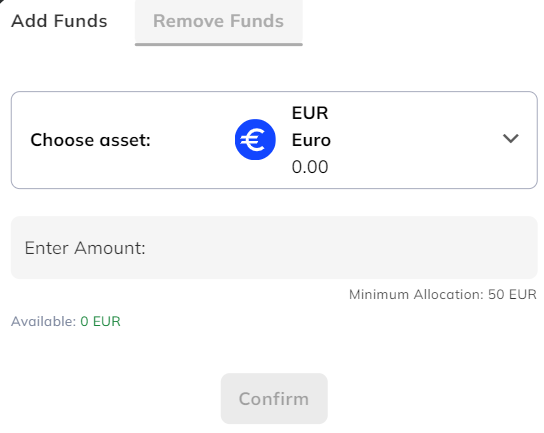The width and height of the screenshot is (544, 433).
Task: Click the Enter Amount input field
Action: 274,247
